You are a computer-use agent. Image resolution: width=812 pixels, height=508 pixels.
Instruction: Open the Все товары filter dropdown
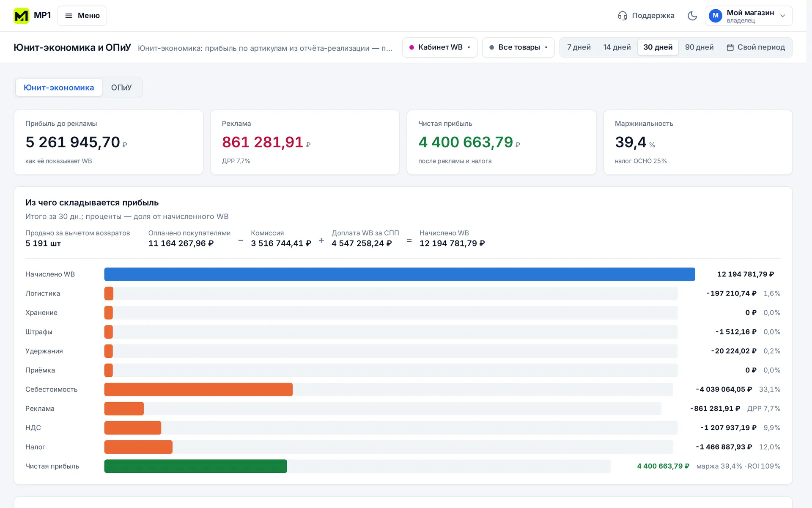[518, 47]
